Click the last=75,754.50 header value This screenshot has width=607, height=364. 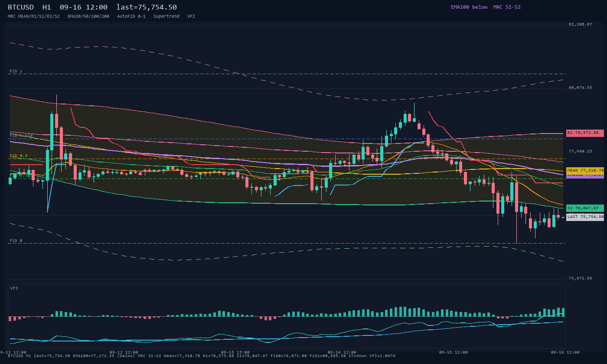click(x=147, y=7)
